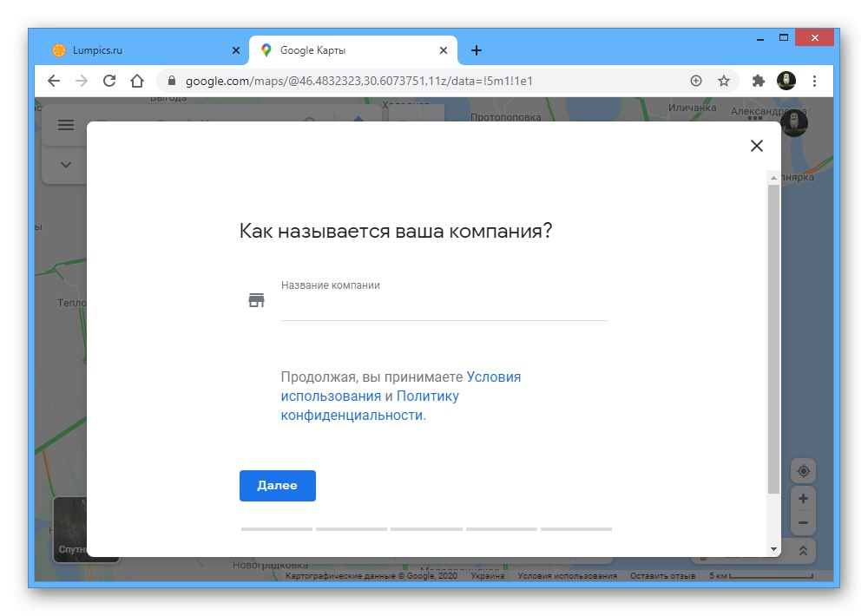Collapse map controls via double-chevron button
Image resolution: width=868 pixels, height=616 pixels.
point(804,550)
